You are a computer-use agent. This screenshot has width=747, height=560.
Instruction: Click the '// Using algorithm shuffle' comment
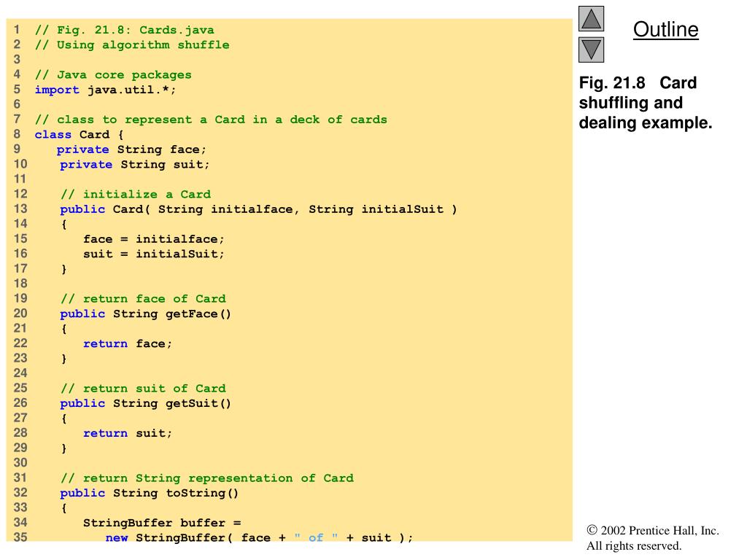pyautogui.click(x=132, y=44)
